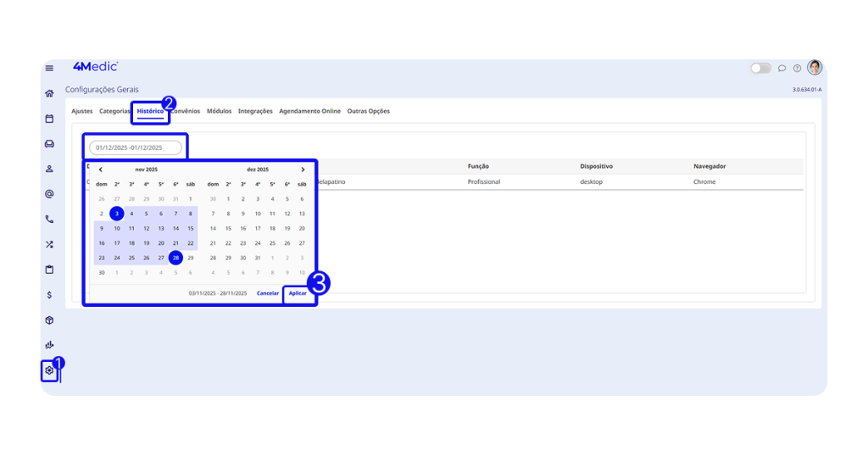Image resolution: width=868 pixels, height=456 pixels.
Task: Open the chat bubble icon in header
Action: click(782, 68)
